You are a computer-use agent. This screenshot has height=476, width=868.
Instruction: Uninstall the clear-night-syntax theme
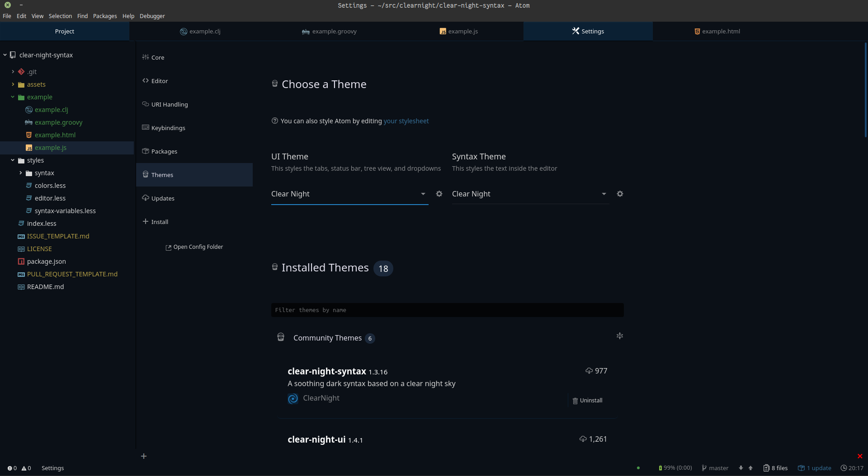coord(587,401)
